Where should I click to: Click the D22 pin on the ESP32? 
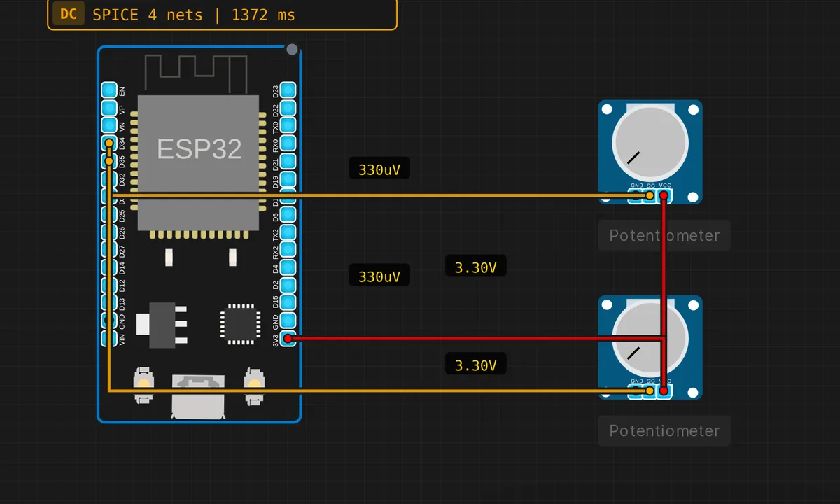tap(288, 108)
